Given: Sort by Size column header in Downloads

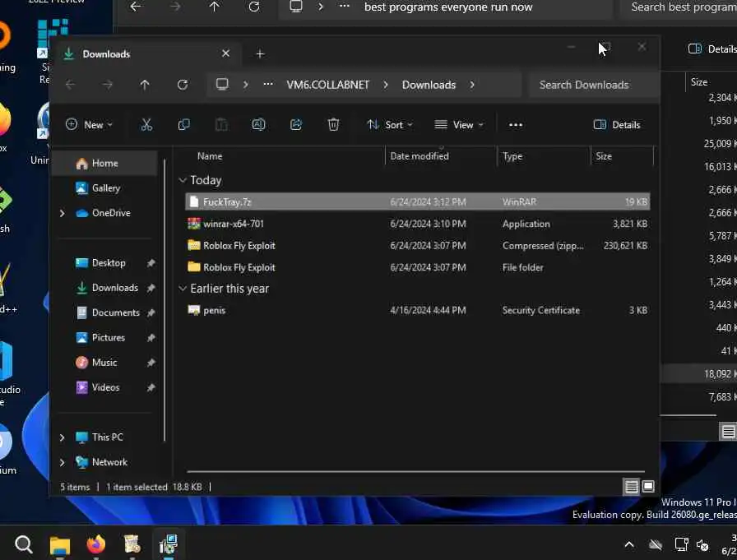Looking at the screenshot, I should (x=604, y=156).
